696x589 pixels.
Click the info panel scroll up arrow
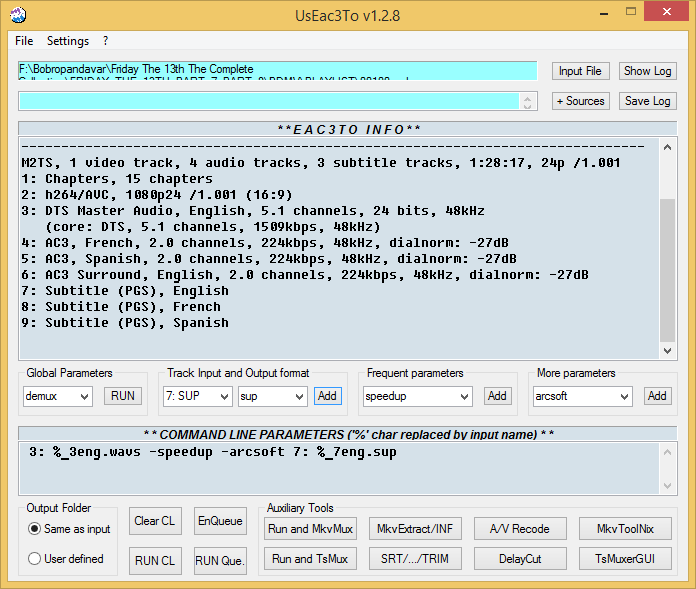667,147
